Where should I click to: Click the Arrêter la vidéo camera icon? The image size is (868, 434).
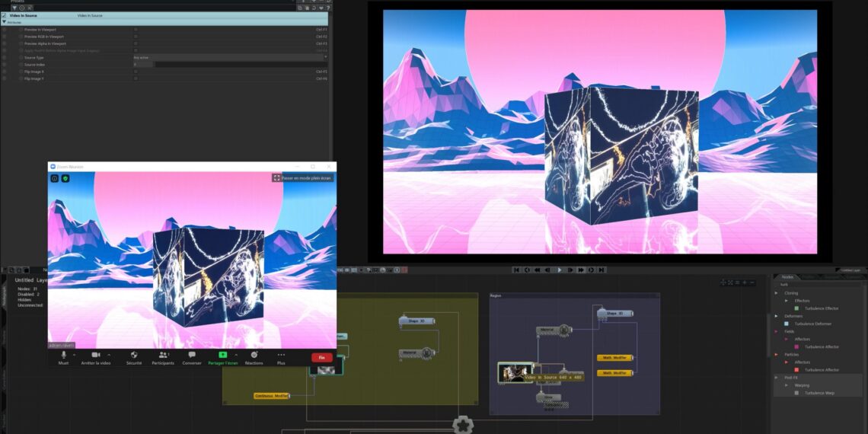click(96, 355)
